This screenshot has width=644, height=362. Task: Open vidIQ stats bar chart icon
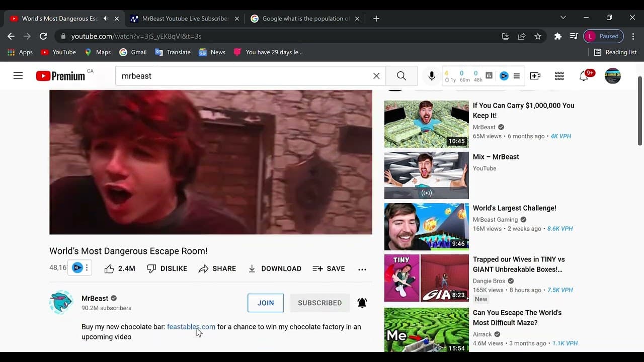click(x=489, y=76)
